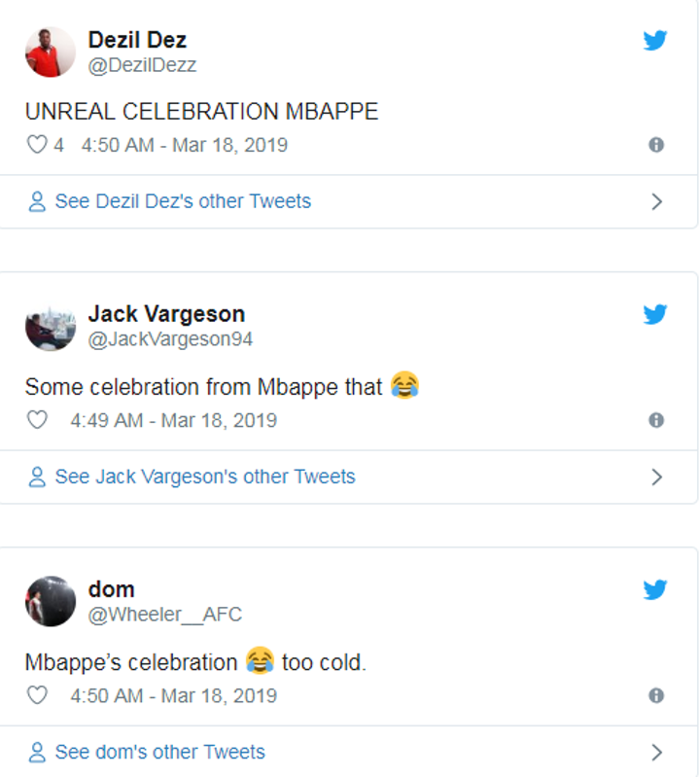Expand chevron next to Jack Vargeson's other Tweets
Image resolution: width=700 pixels, height=777 pixels.
(x=656, y=477)
